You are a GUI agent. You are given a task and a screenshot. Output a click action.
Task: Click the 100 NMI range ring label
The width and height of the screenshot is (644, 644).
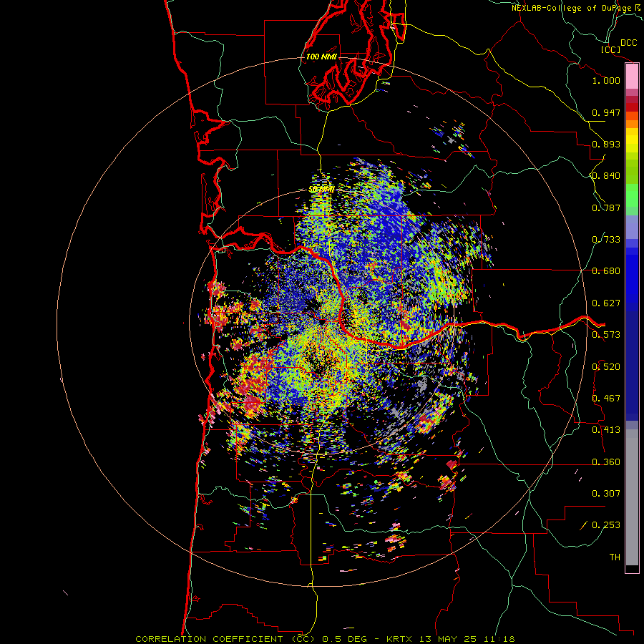click(321, 57)
